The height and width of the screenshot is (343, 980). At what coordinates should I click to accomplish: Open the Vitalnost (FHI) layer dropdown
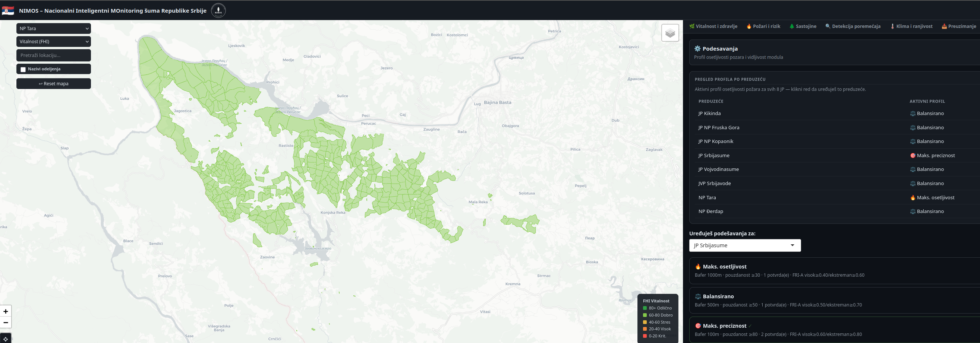54,41
